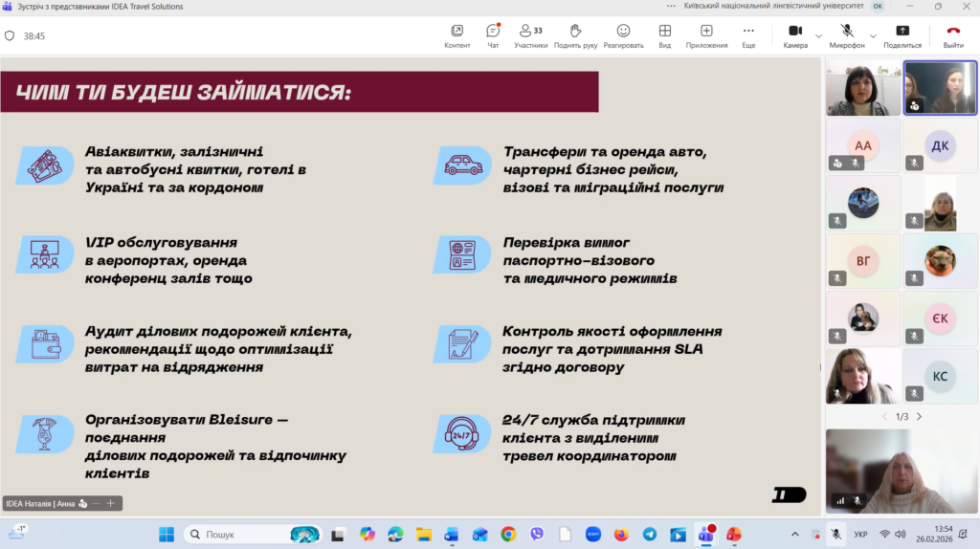Expand the camera options dropdown arrow

coord(818,36)
